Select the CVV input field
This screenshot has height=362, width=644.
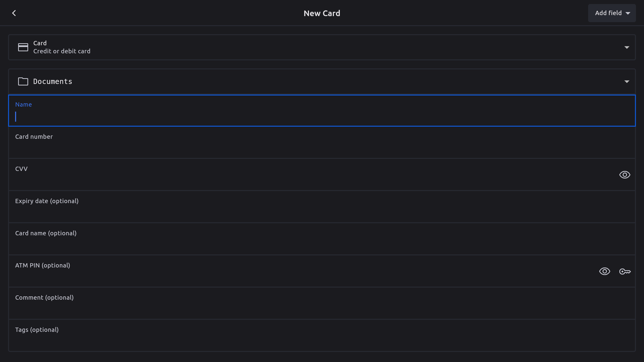click(302, 180)
